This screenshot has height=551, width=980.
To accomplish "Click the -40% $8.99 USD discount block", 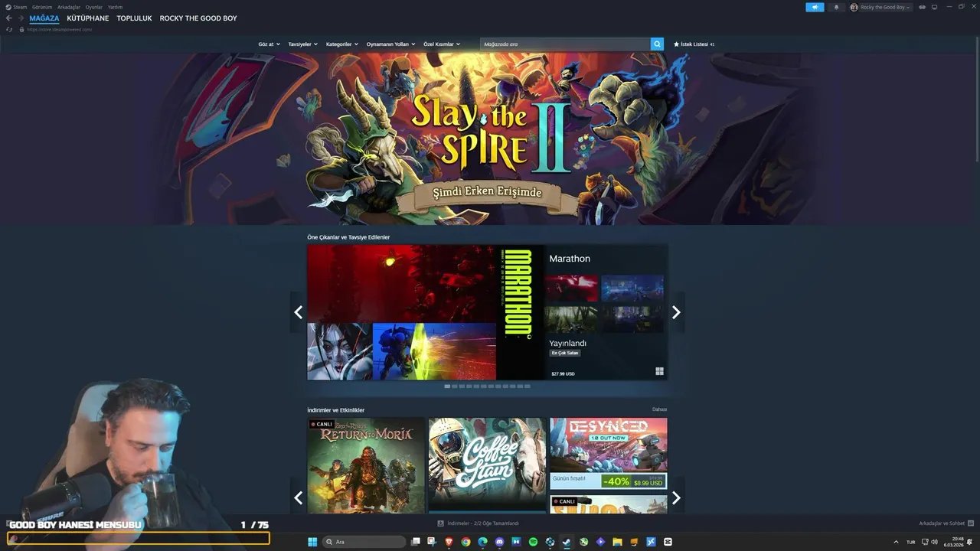I will 632,481.
